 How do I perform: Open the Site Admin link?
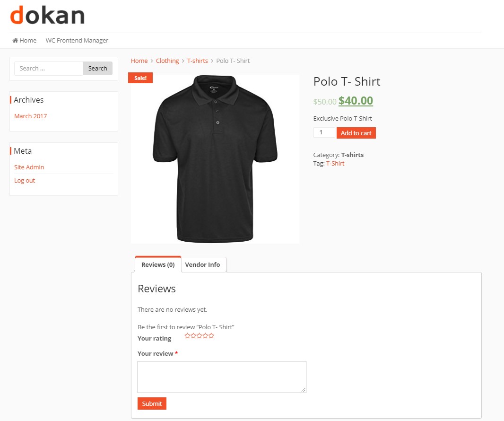[29, 167]
